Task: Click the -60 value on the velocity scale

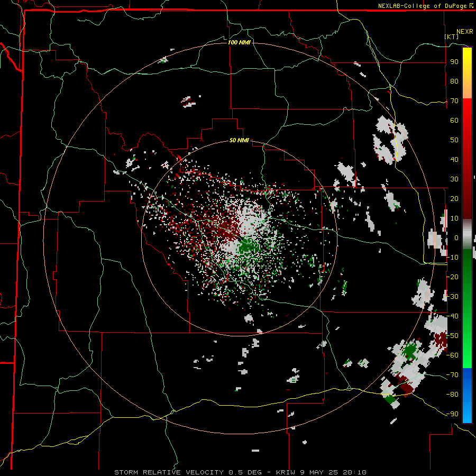Action: point(452,355)
